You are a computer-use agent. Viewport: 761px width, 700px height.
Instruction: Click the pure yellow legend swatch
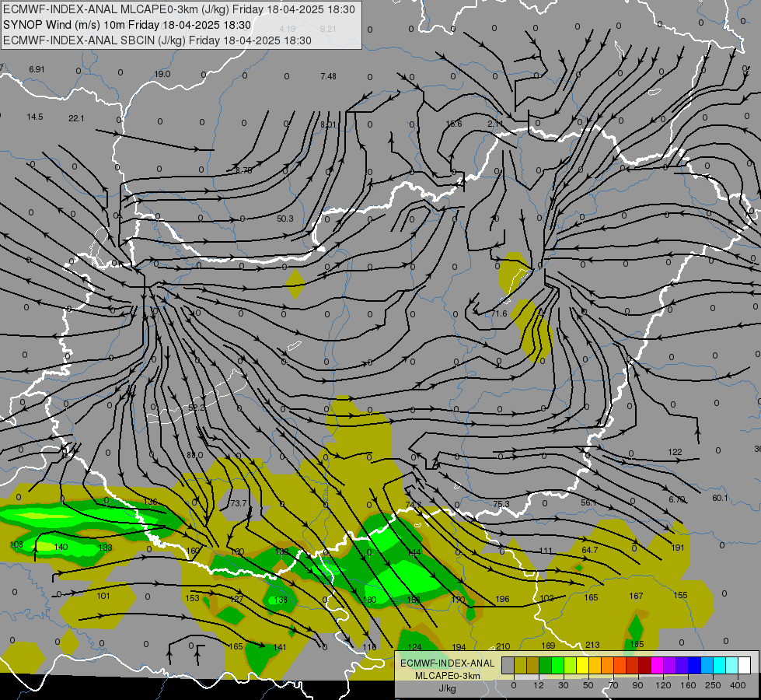coord(582,665)
